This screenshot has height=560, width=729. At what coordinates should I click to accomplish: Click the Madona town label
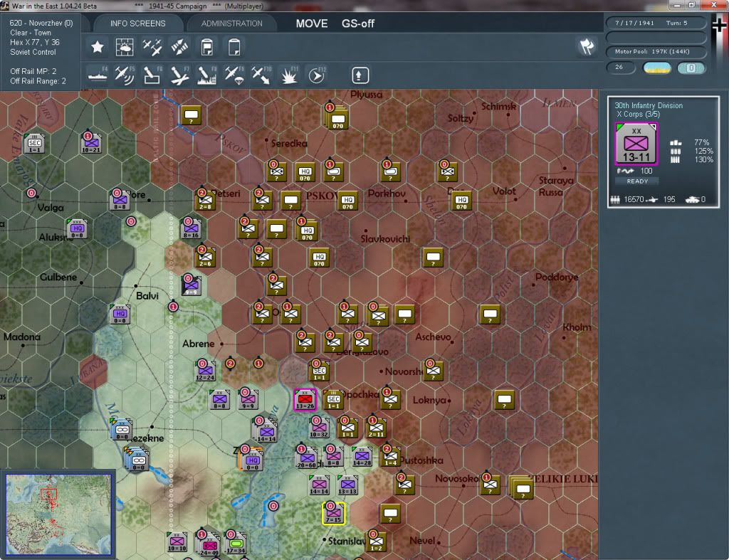click(x=22, y=337)
